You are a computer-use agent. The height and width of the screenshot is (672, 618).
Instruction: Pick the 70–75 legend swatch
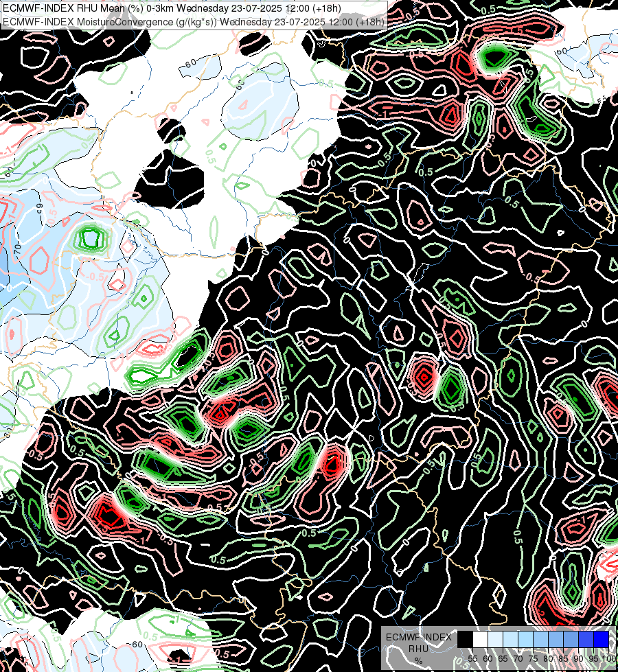(525, 639)
